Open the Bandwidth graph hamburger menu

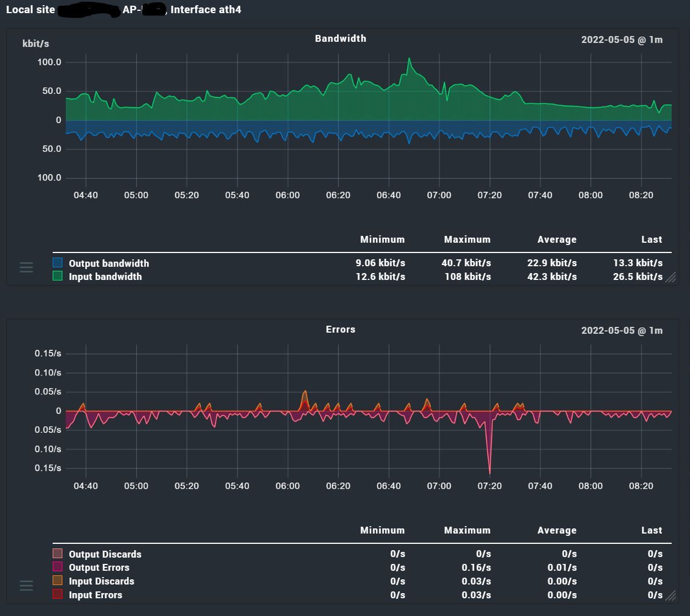(x=26, y=267)
